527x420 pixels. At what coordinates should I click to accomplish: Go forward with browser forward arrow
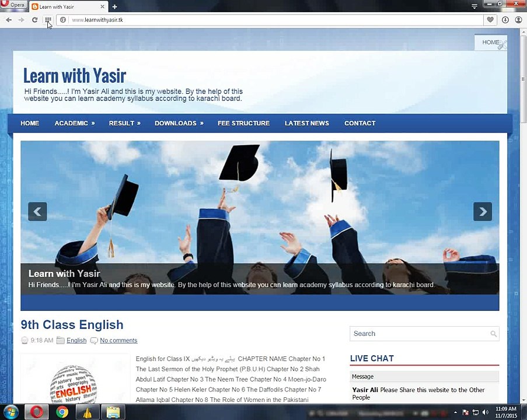pos(21,20)
